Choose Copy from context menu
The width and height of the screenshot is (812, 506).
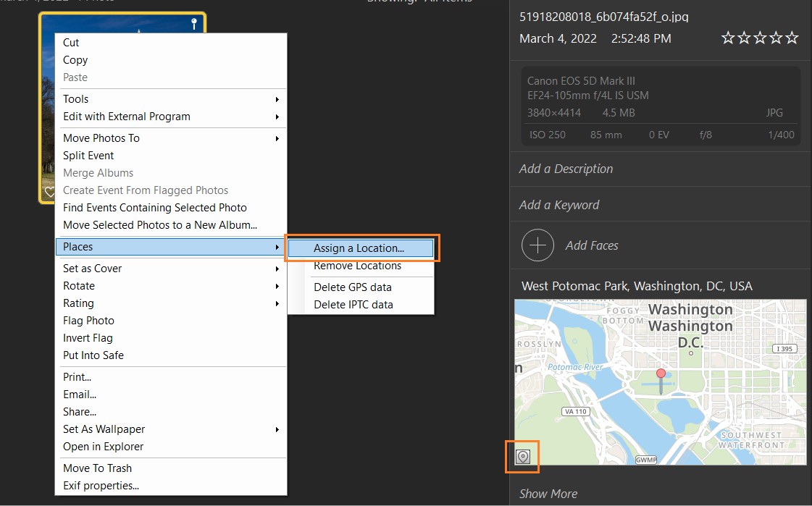tap(171, 60)
